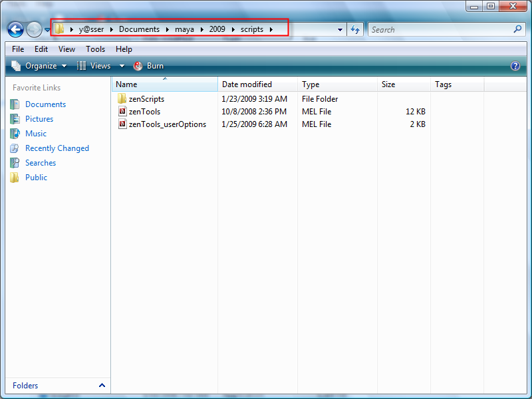Select 2009 in the address breadcrumb

coord(217,29)
